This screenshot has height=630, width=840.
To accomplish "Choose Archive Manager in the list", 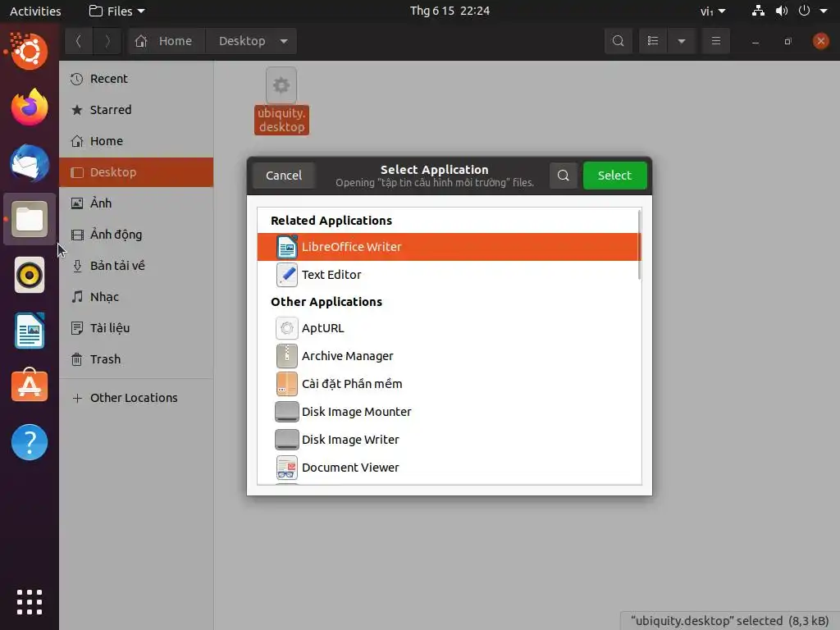I will 448,356.
